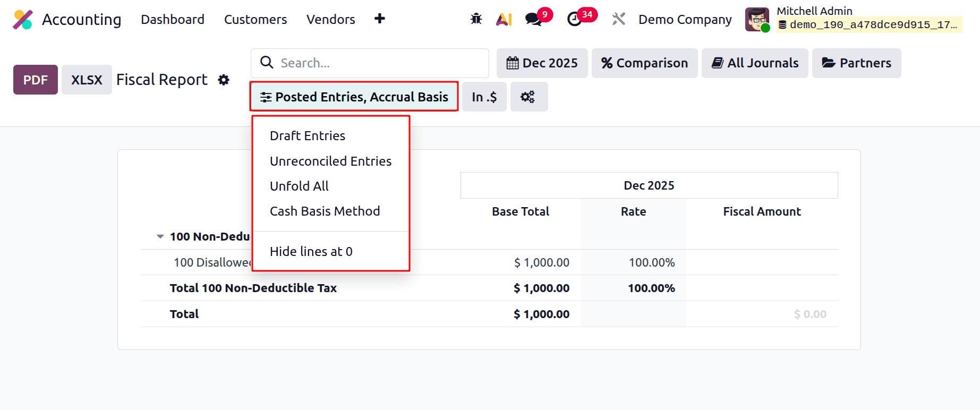Open the Comparison dropdown
Viewport: 980px width, 410px height.
tap(644, 63)
